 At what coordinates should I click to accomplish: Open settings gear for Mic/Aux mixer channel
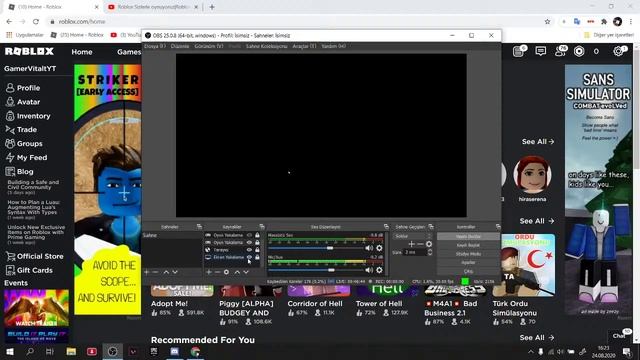coord(379,270)
